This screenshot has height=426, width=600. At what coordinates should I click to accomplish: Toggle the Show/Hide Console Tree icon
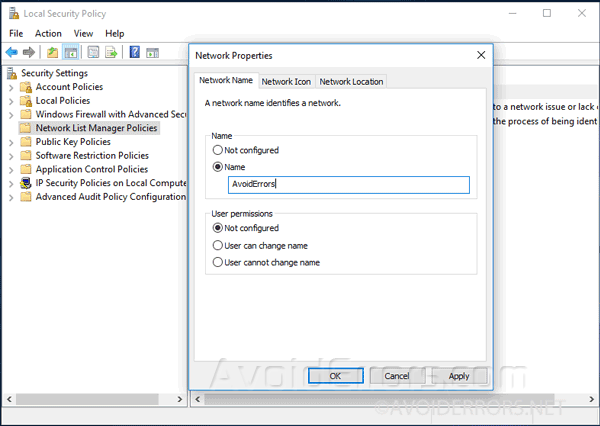click(x=71, y=52)
